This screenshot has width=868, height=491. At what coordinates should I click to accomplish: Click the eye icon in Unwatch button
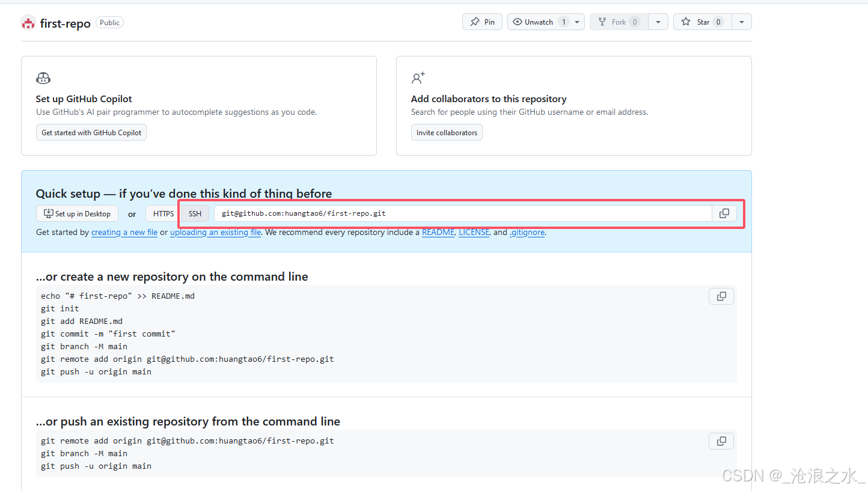click(518, 22)
